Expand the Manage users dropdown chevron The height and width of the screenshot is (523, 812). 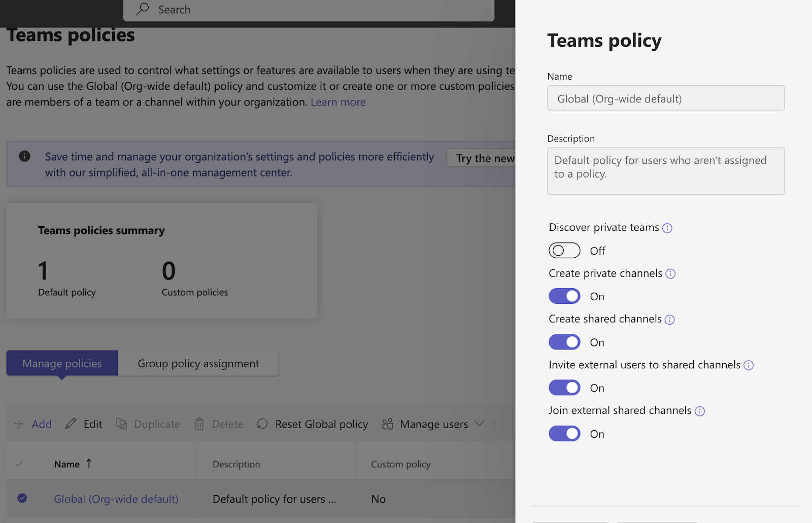pos(480,424)
